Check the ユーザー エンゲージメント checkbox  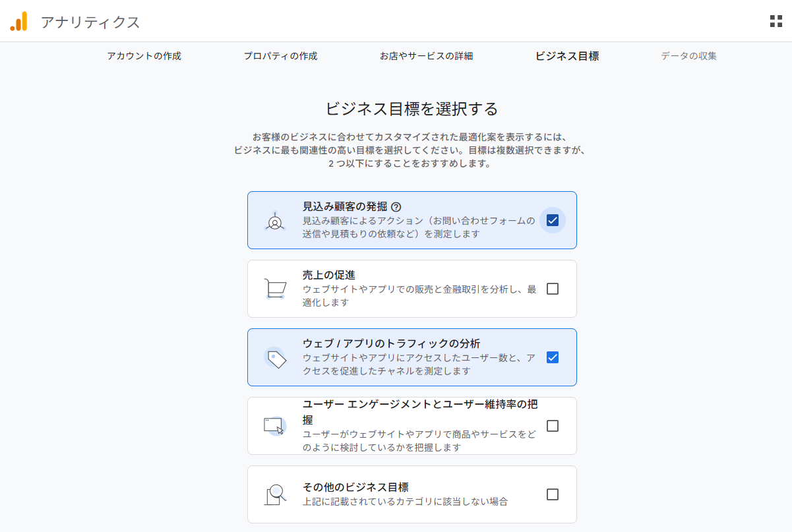coord(553,425)
